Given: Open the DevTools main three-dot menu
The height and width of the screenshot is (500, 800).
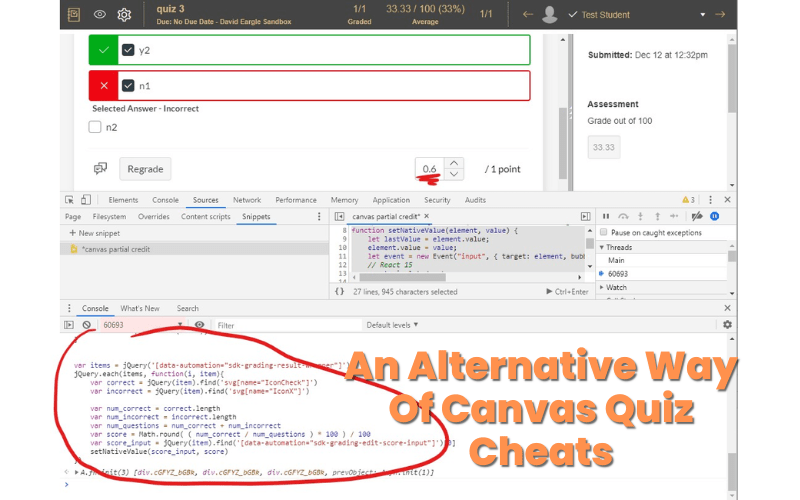Looking at the screenshot, I should 710,200.
